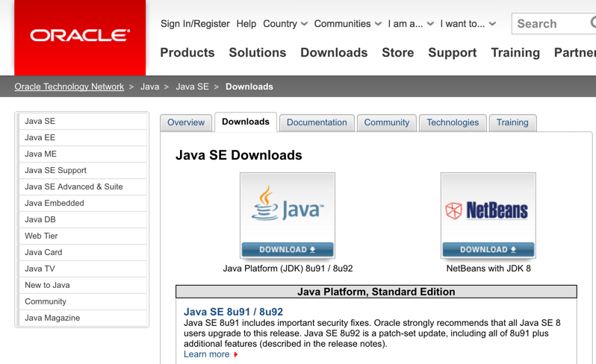Switch to the Community tab
This screenshot has width=596, height=364.
(387, 122)
